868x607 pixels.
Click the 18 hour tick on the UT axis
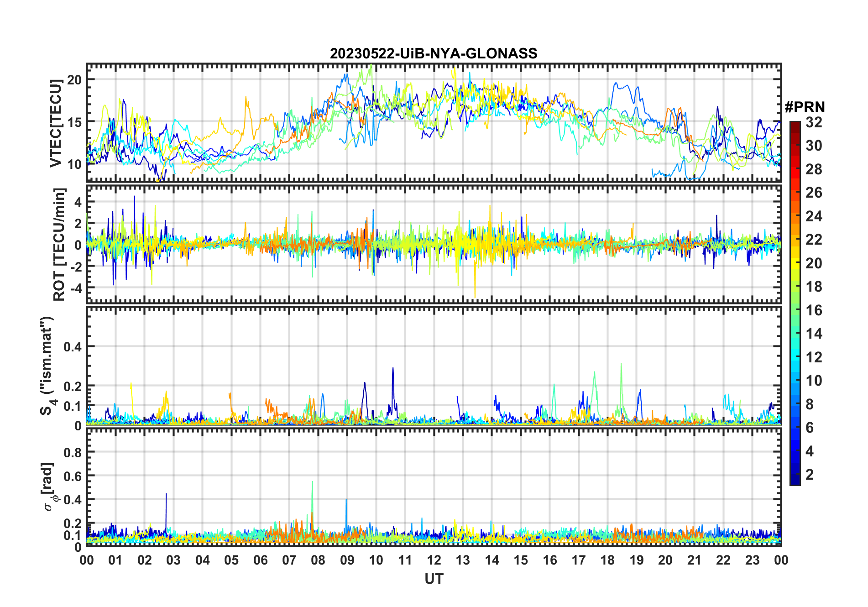pyautogui.click(x=607, y=560)
